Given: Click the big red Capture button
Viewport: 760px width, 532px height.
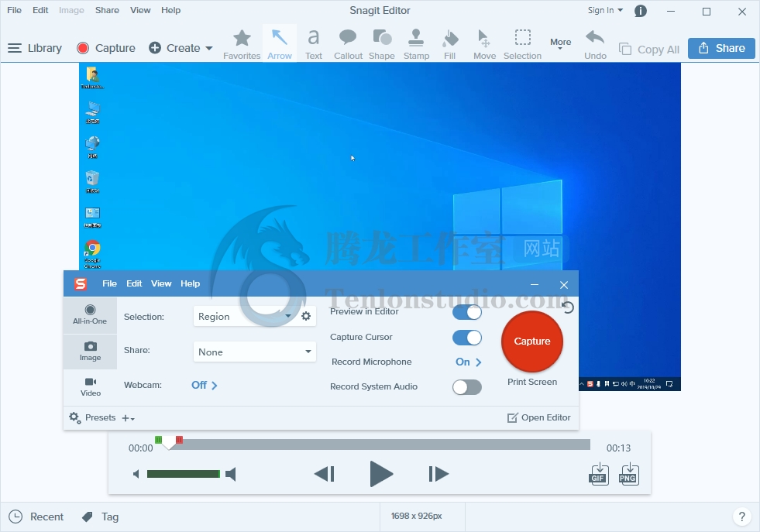Looking at the screenshot, I should (x=531, y=342).
